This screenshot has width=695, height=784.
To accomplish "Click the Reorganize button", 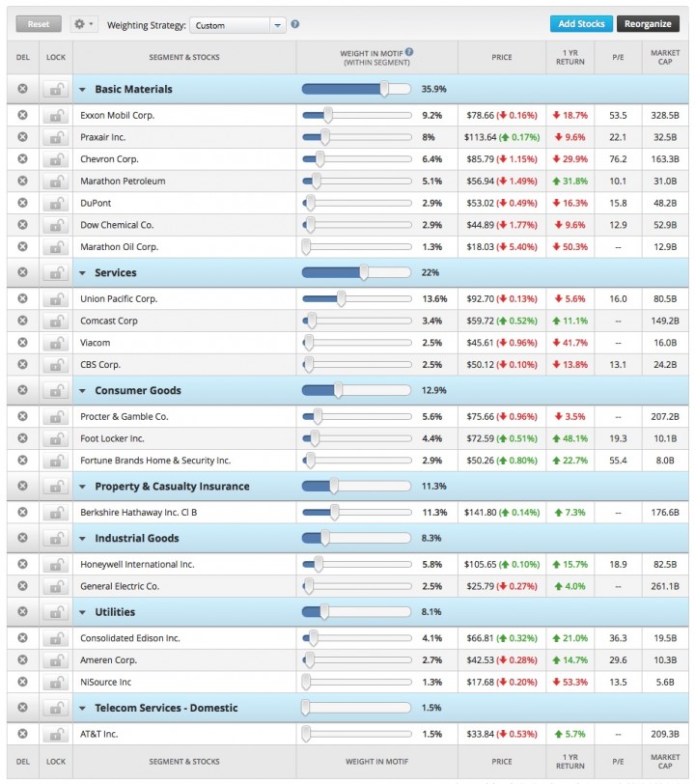I will click(648, 23).
